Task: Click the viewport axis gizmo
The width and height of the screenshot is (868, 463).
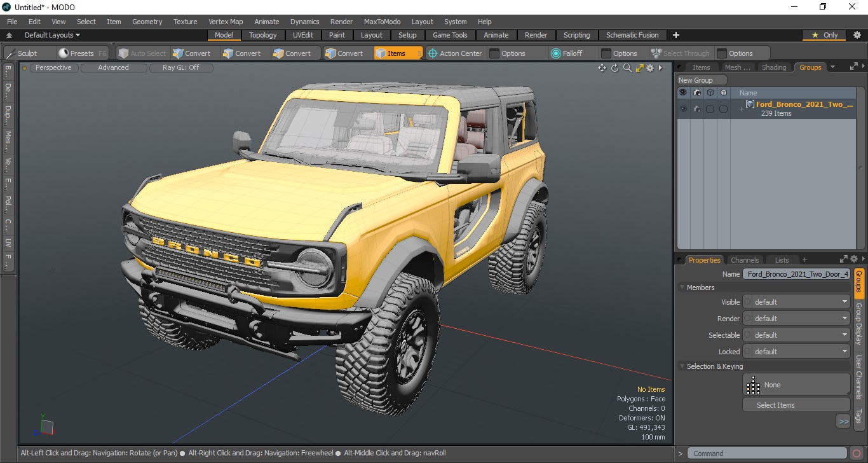Action: tap(45, 427)
